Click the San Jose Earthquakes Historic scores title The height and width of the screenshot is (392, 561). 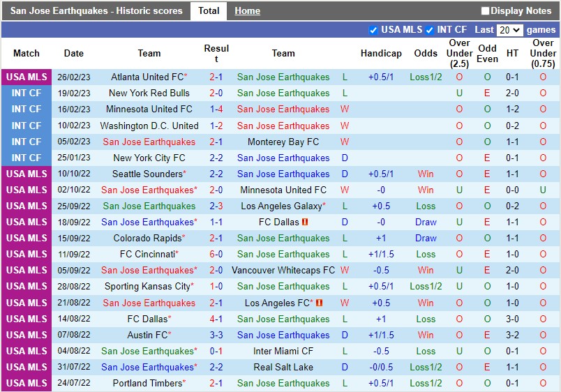point(96,11)
